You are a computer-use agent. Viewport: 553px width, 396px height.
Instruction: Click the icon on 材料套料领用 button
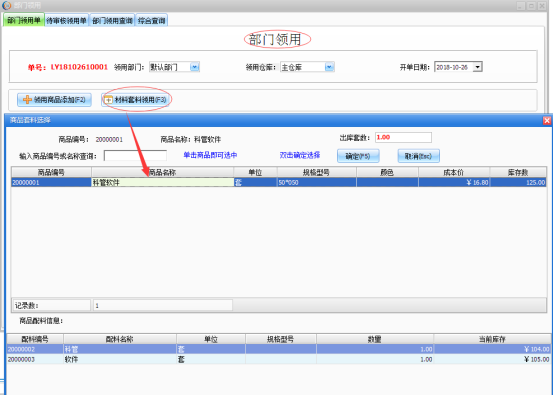tap(108, 100)
